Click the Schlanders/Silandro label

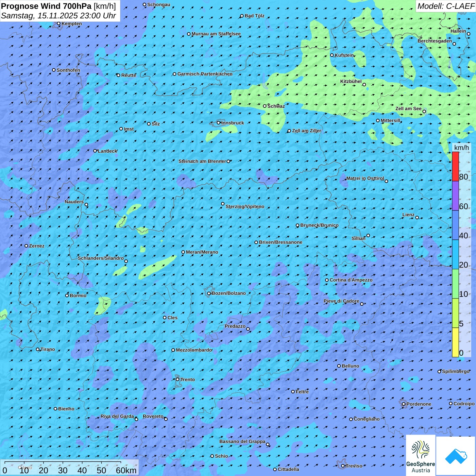point(101,258)
